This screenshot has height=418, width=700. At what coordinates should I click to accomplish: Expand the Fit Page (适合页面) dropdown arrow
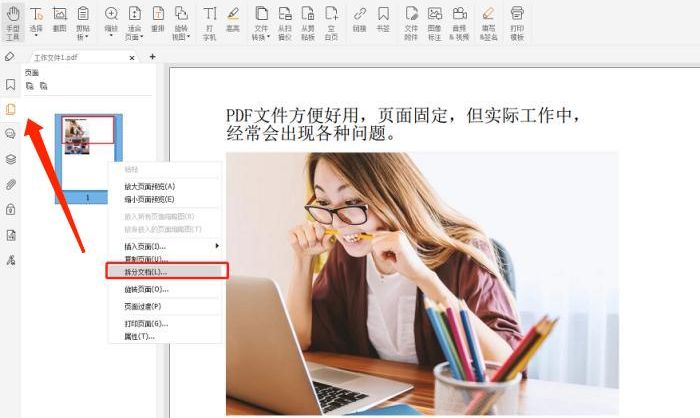click(x=142, y=37)
